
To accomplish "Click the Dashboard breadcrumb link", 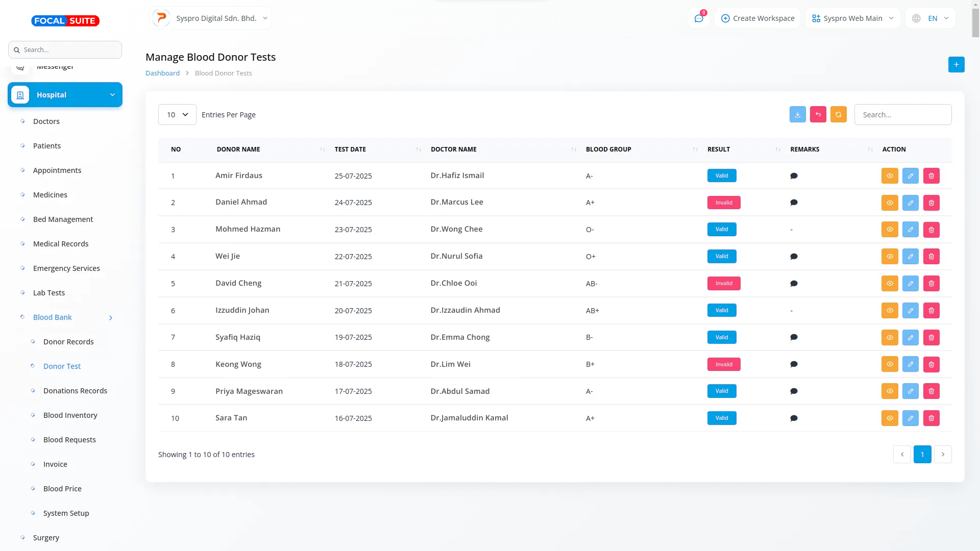I will (x=162, y=73).
